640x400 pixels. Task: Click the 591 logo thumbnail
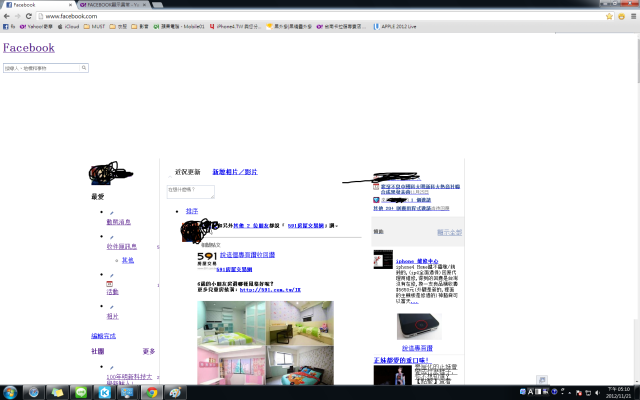point(207,260)
